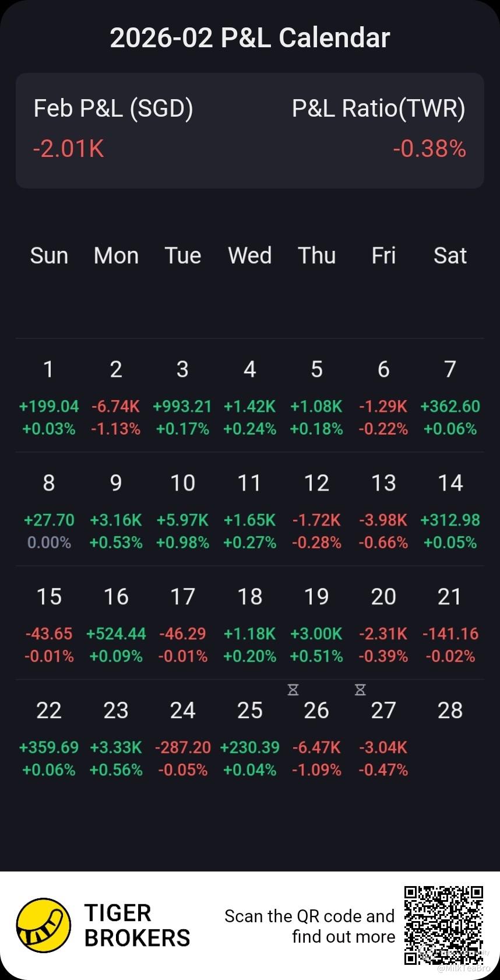This screenshot has height=980, width=500.
Task: Click the Sat column header
Action: (450, 256)
